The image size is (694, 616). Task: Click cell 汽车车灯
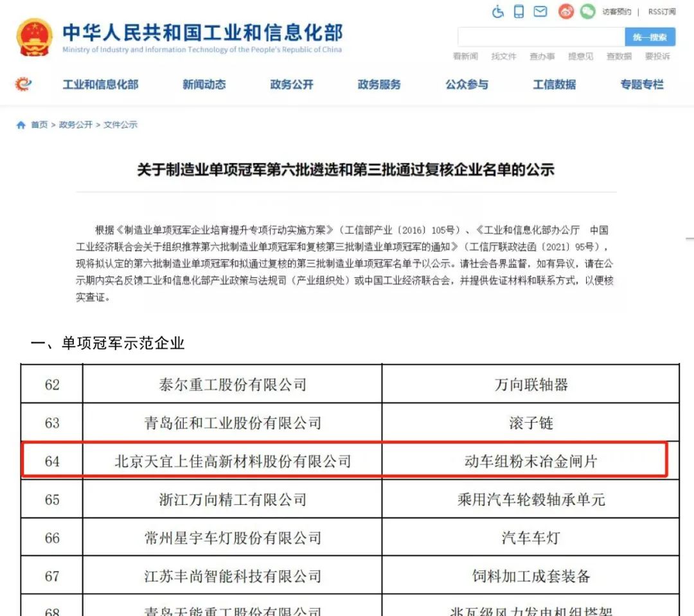click(x=531, y=538)
